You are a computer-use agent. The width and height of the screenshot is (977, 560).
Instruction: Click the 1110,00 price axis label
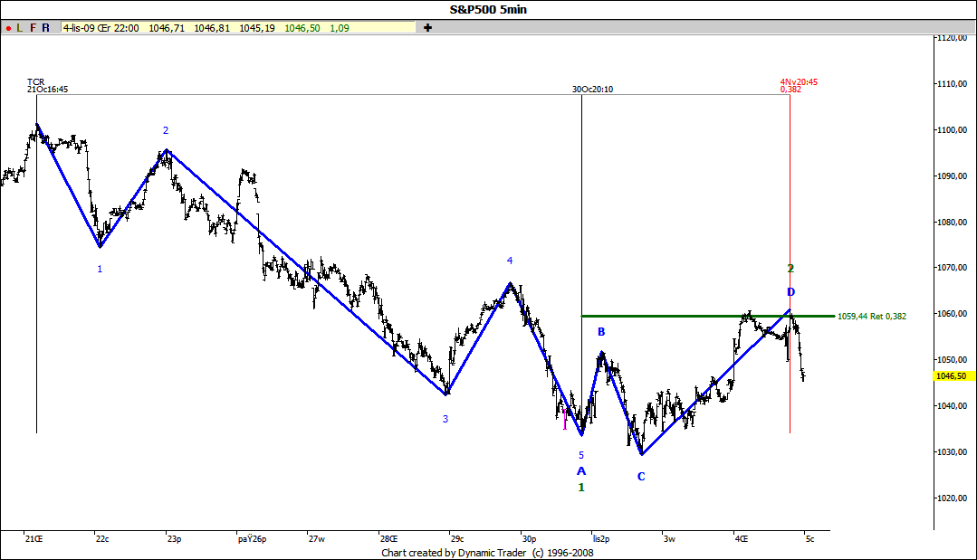(952, 84)
